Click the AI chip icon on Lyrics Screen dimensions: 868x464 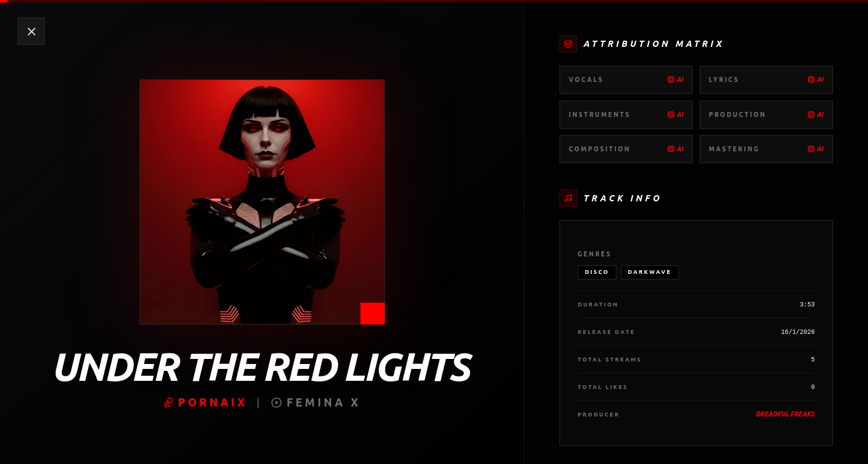pyautogui.click(x=811, y=80)
